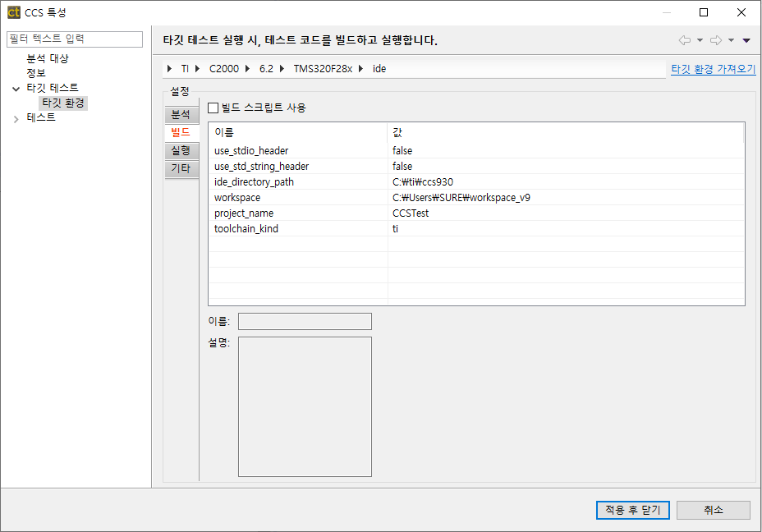The image size is (762, 532).
Task: Enable the 빌드 스크립트 사용 checkbox
Action: click(x=213, y=108)
